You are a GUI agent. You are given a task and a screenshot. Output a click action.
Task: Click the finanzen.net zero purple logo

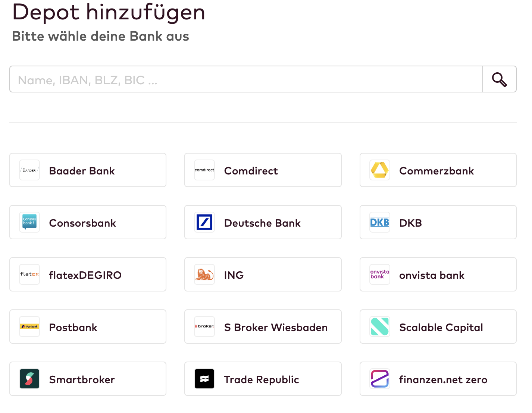click(380, 379)
